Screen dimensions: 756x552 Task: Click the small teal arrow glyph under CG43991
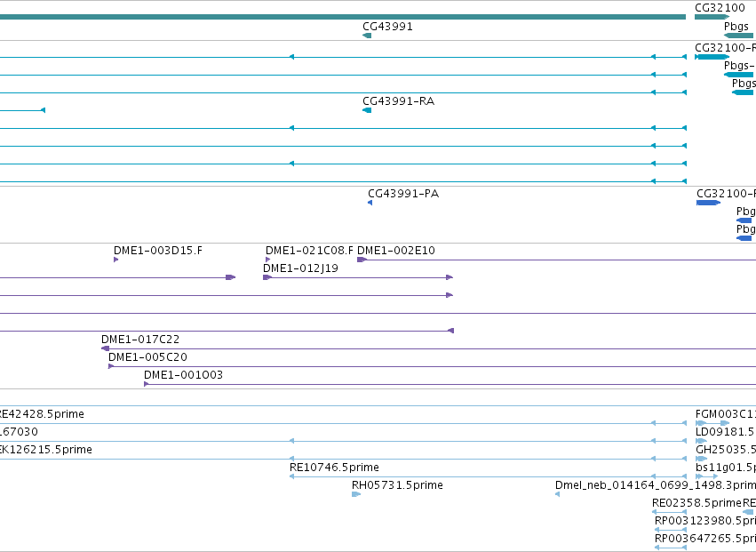pos(367,36)
